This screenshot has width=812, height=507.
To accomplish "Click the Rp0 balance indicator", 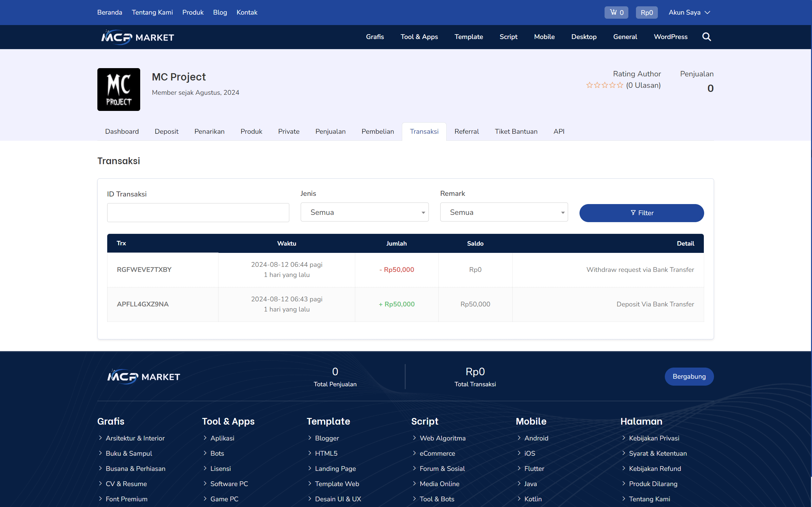I will click(x=646, y=12).
